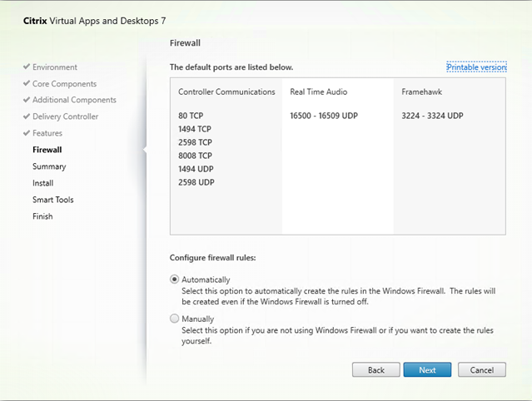This screenshot has width=532, height=401.
Task: Click the checkmark beside Delivery Controller
Action: (27, 116)
